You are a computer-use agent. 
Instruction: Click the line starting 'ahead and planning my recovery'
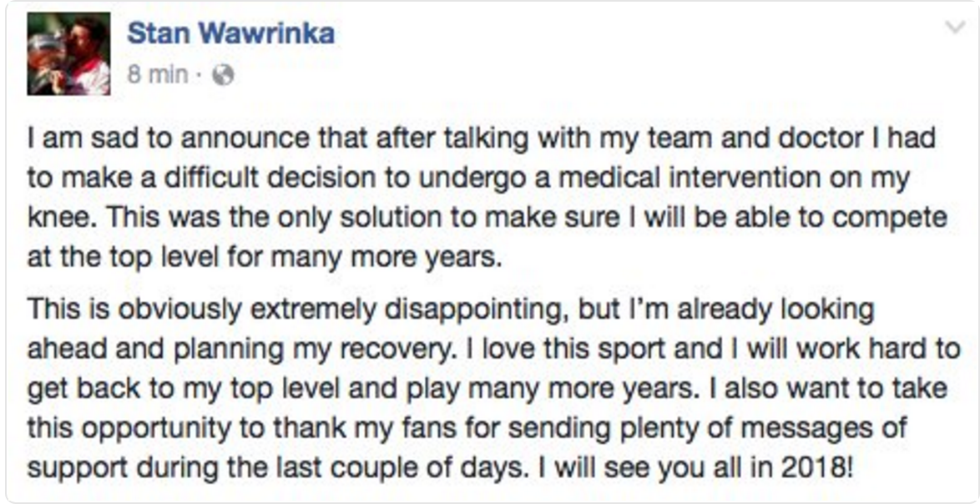click(x=493, y=348)
